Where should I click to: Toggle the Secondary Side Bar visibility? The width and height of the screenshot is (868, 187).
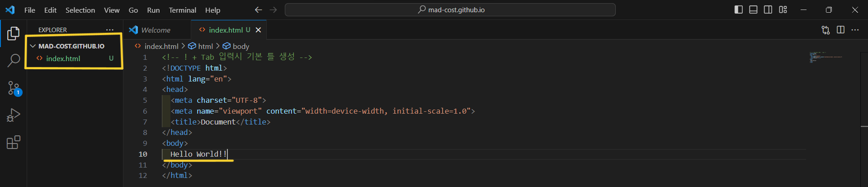768,10
